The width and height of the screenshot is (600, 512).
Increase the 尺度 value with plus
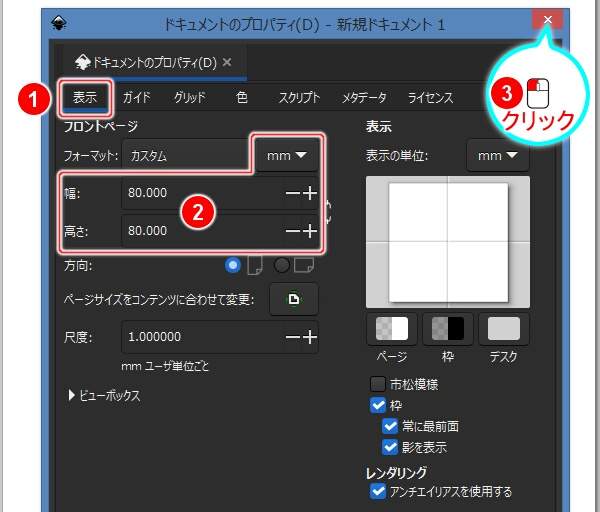(310, 337)
